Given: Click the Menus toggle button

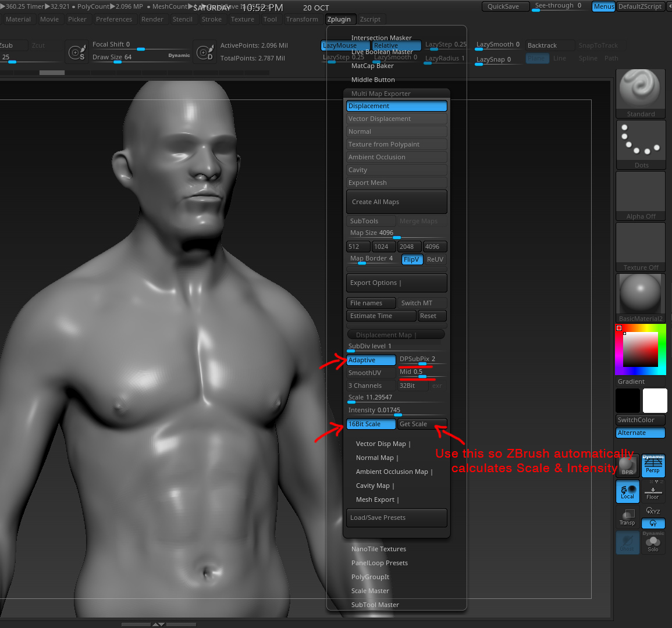Looking at the screenshot, I should [603, 6].
